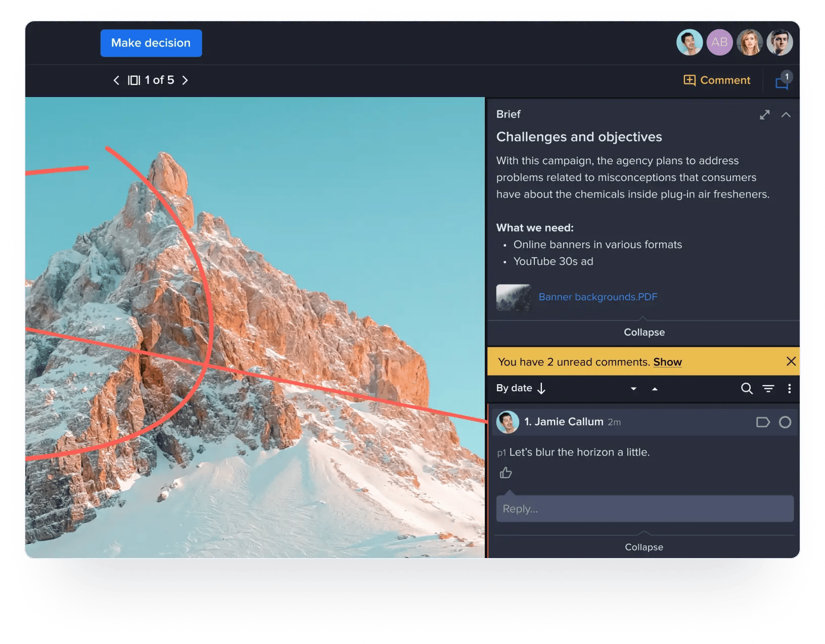Viewport: 825px width, 644px height.
Task: Expand the Brief panel to full size
Action: (x=764, y=115)
